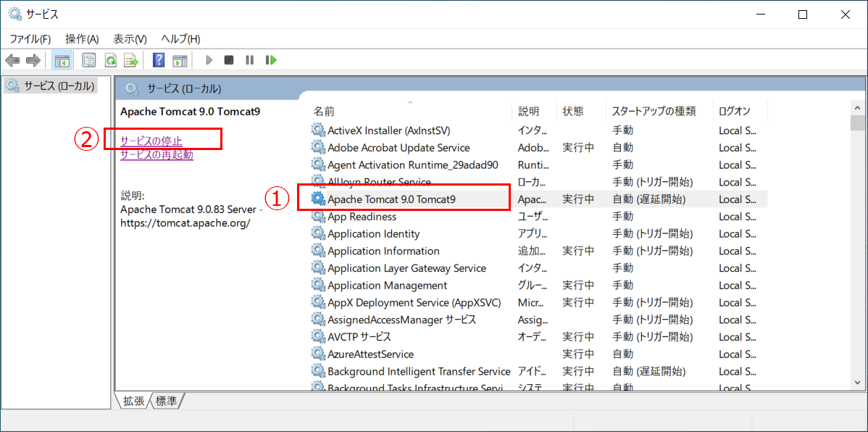
Task: Click gear icon of Application Identity
Action: 318,233
